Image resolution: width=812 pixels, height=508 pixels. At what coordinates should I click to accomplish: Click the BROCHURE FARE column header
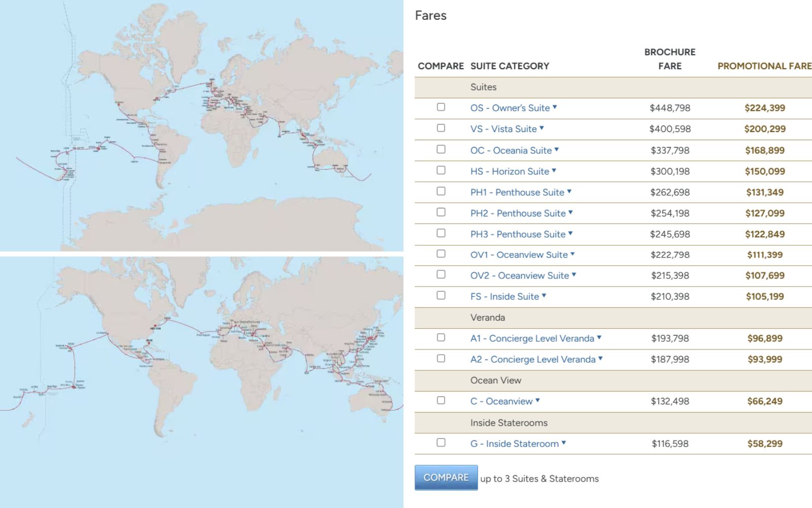[x=670, y=59]
